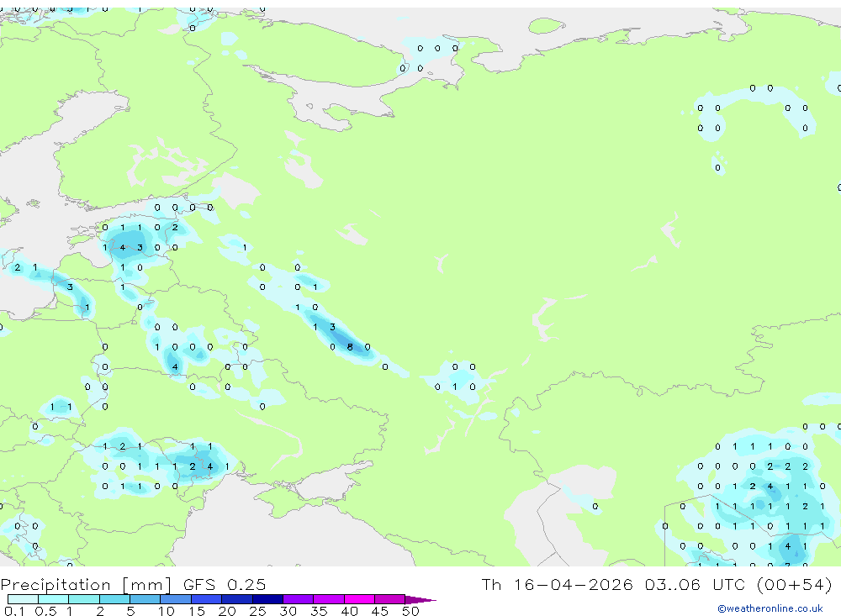Click the over-50 mm arrow tip of the legend
Viewport: 841px width, 616px height.
420,599
